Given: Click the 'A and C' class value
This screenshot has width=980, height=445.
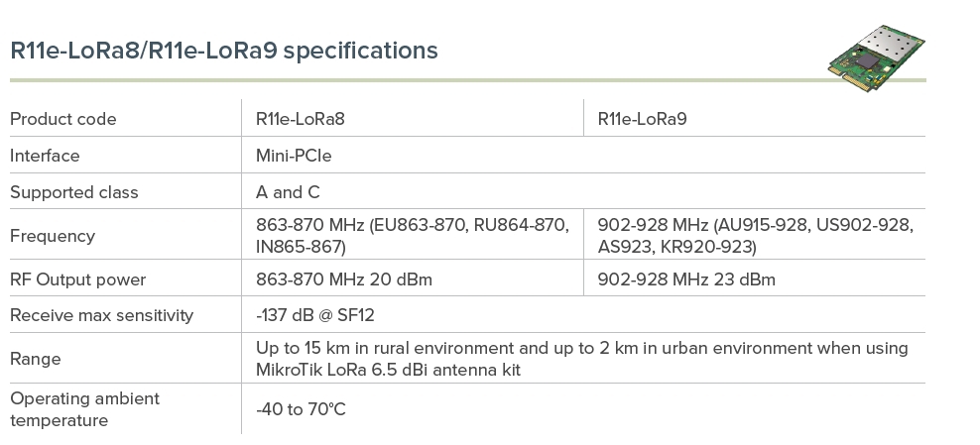Looking at the screenshot, I should pos(288,192).
